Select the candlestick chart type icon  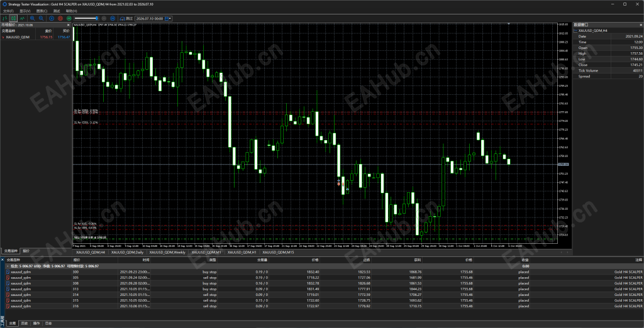pos(14,18)
